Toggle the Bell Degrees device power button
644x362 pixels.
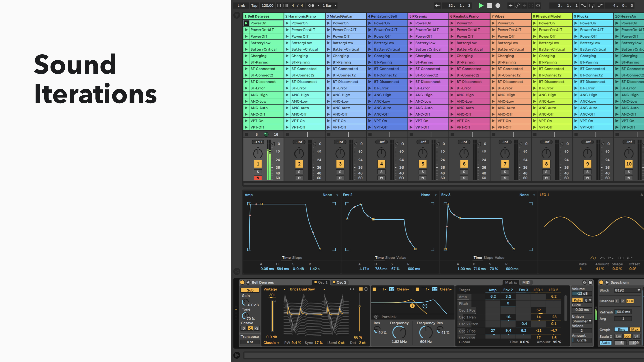(242, 282)
